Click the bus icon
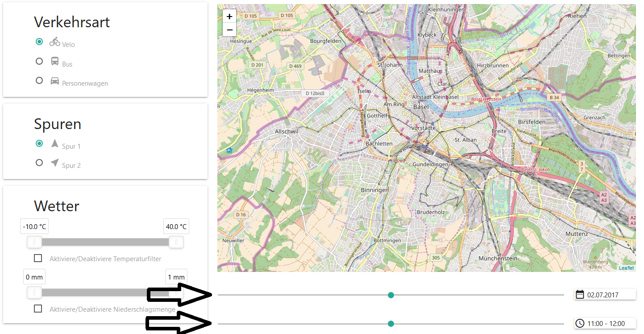 tap(54, 61)
